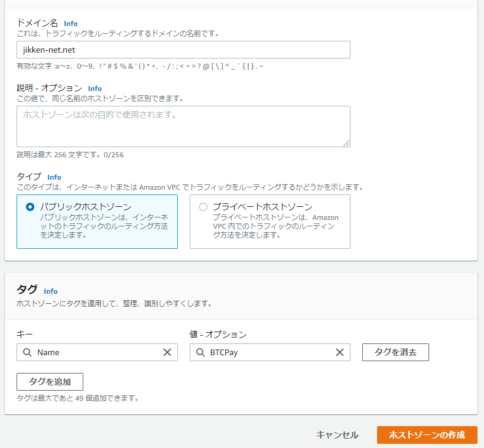Click キャンセル button

pos(337,435)
